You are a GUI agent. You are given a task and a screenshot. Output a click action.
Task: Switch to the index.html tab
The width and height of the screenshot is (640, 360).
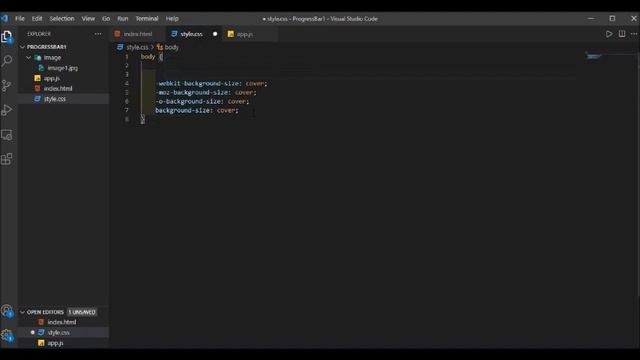point(138,34)
